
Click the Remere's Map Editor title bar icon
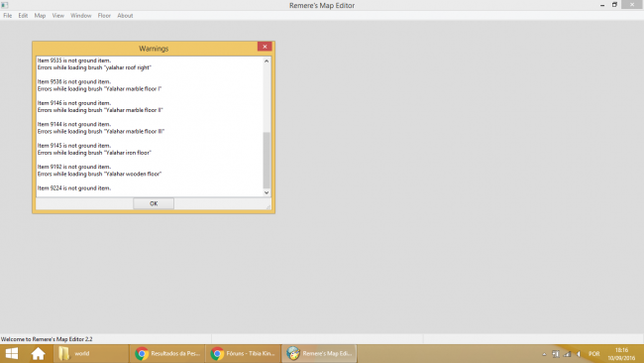click(5, 5)
